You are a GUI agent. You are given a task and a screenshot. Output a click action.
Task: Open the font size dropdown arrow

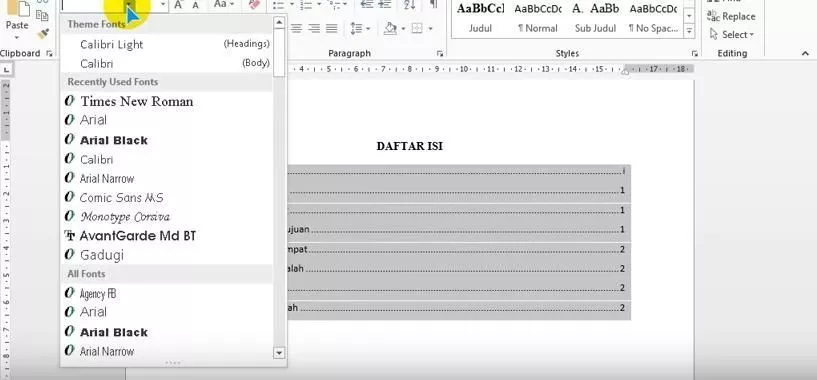click(x=163, y=5)
